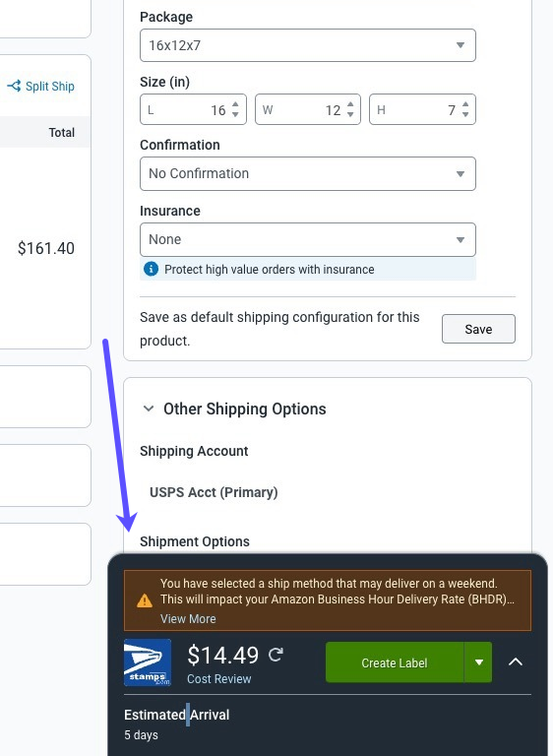Open the Confirmation dropdown
Screen dimensions: 553x756
(308, 173)
